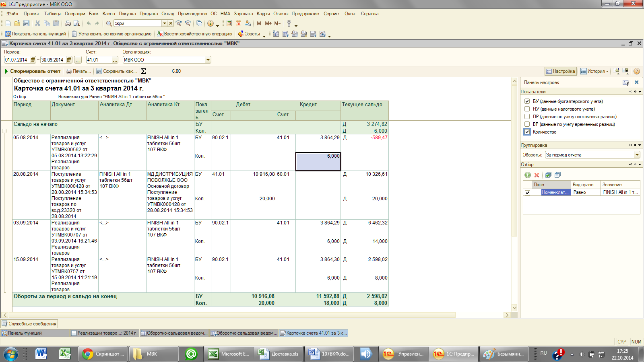The image size is (644, 362).
Task: Open help with the question mark icon
Action: coord(637,71)
